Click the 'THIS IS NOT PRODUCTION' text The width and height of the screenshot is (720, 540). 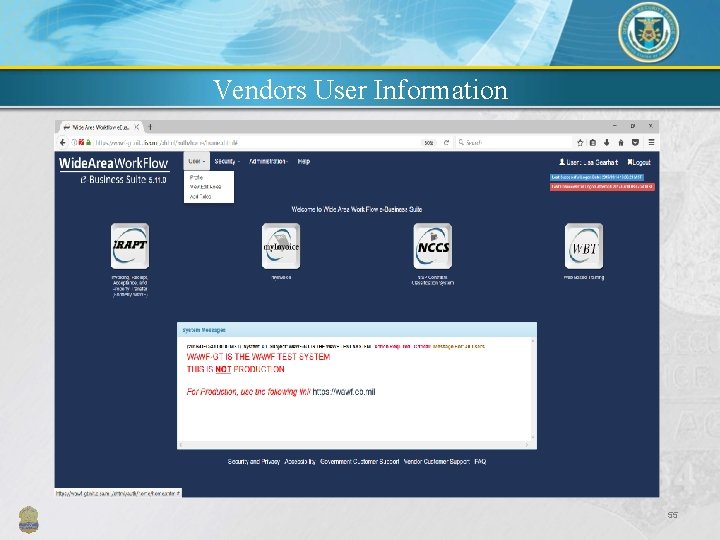[x=236, y=369]
